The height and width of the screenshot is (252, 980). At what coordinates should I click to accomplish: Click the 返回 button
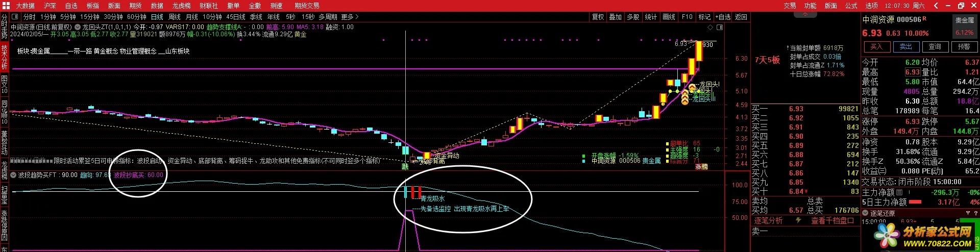coord(741,17)
